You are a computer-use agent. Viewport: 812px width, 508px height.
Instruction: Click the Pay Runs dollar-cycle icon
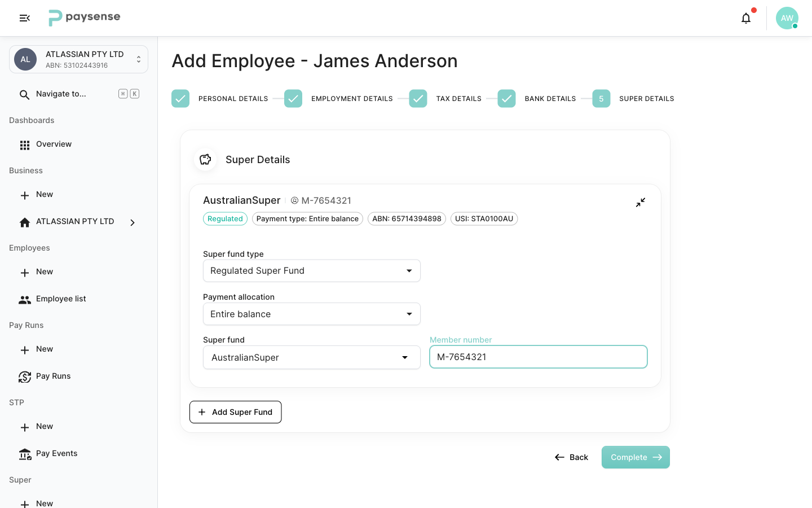(x=25, y=376)
